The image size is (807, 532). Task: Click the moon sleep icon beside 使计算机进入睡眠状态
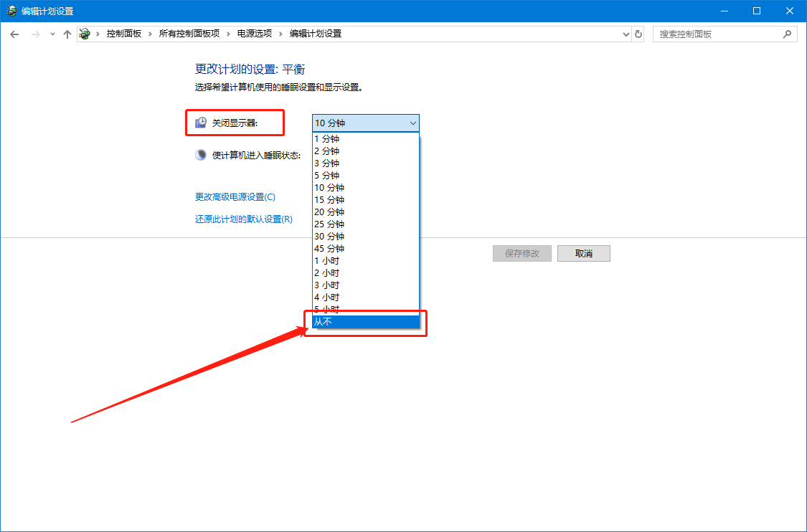click(x=200, y=153)
